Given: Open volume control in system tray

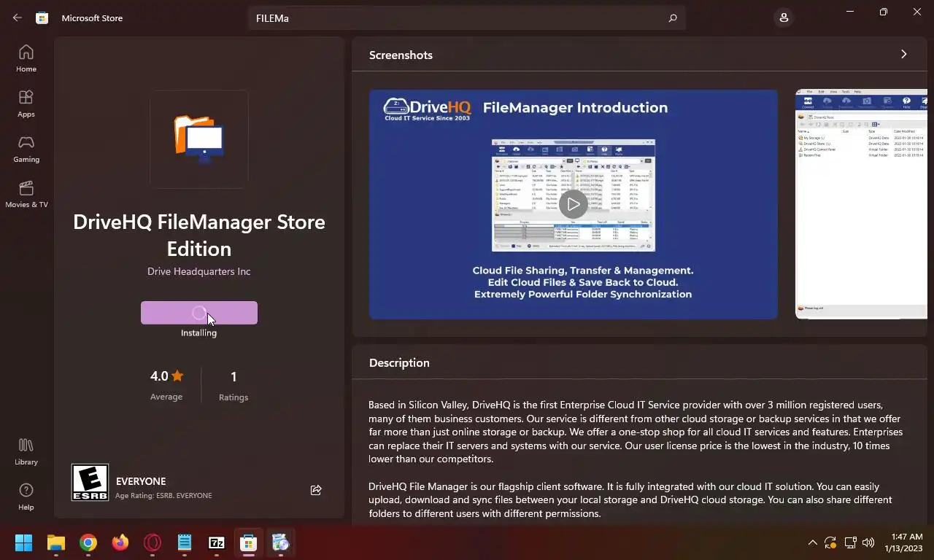Looking at the screenshot, I should (868, 542).
